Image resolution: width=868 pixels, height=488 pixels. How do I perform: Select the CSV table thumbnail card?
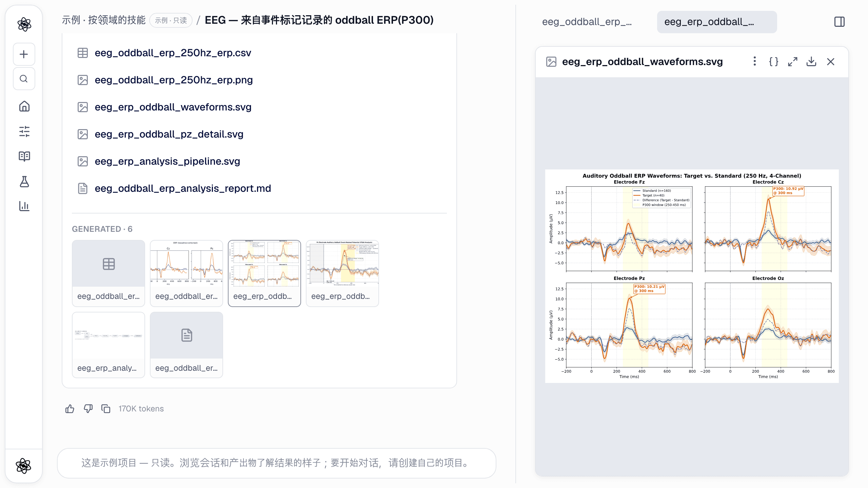[x=108, y=273]
